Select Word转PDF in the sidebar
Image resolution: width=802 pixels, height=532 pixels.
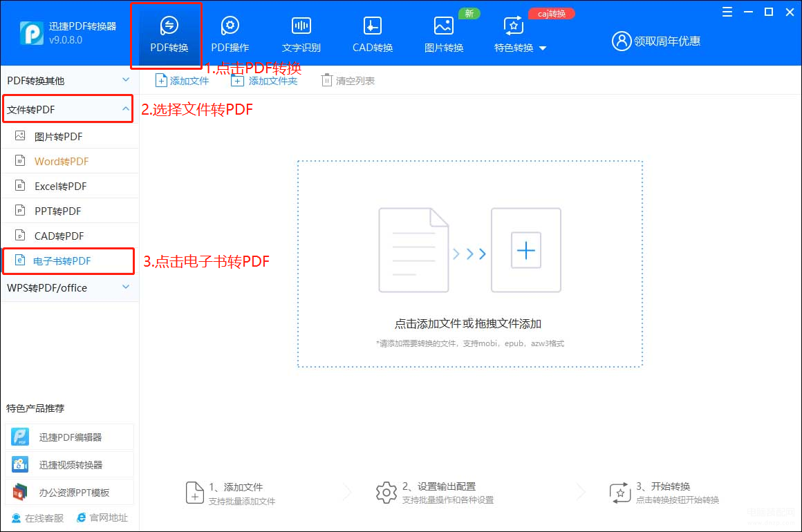(x=70, y=162)
